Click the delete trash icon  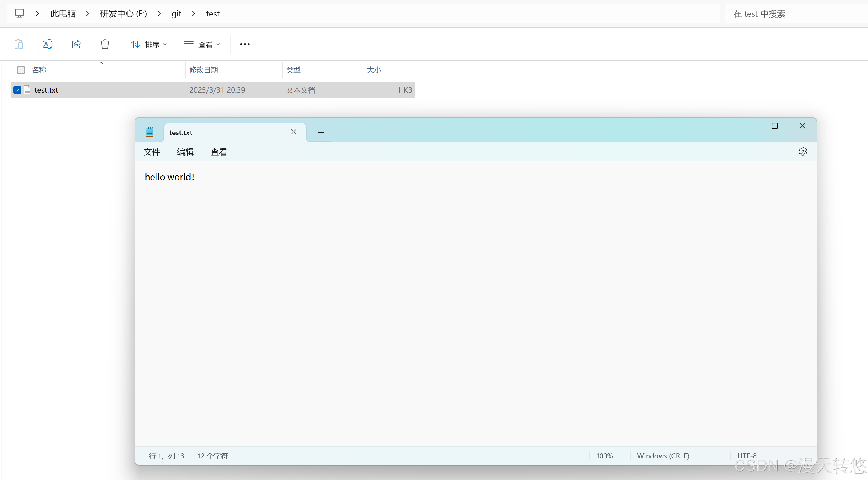(105, 45)
